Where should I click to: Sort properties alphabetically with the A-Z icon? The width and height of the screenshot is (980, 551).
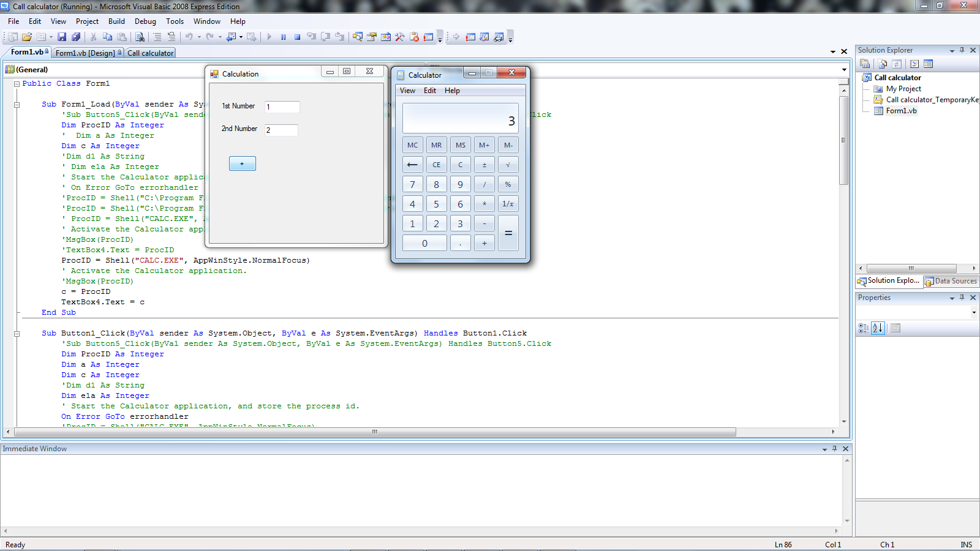click(x=878, y=328)
